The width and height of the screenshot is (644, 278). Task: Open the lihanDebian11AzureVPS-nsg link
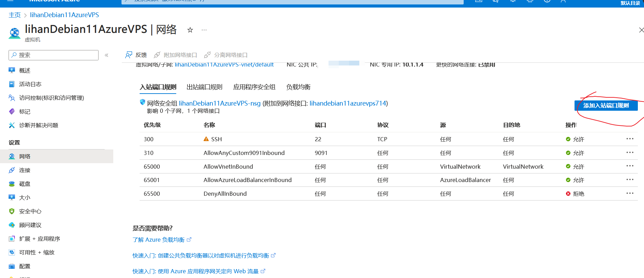click(220, 103)
